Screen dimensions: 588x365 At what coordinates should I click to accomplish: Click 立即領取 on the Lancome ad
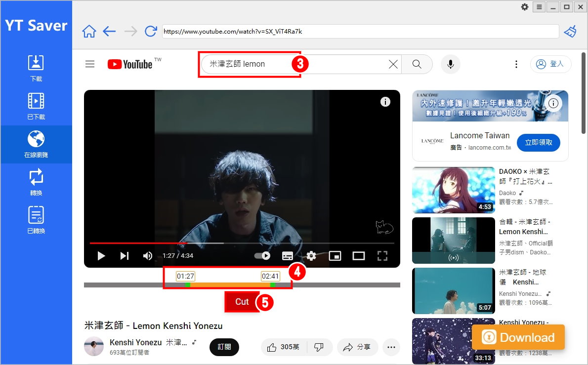[539, 142]
